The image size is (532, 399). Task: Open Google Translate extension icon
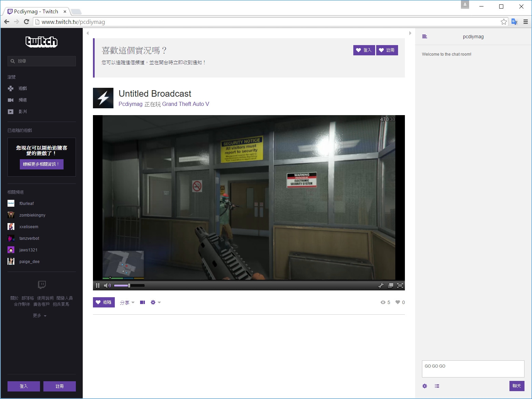[x=515, y=22]
